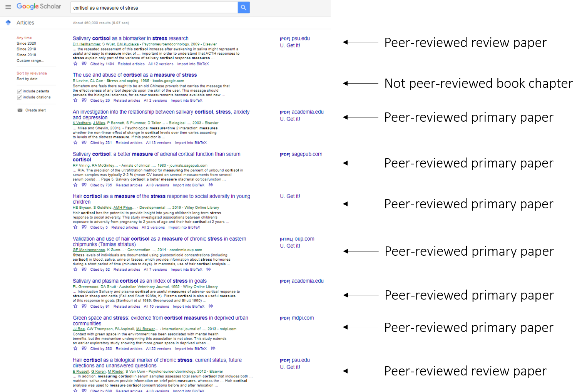Show more options arrows for the eastern chipmunks result
This screenshot has height=392, width=582.
(x=209, y=269)
